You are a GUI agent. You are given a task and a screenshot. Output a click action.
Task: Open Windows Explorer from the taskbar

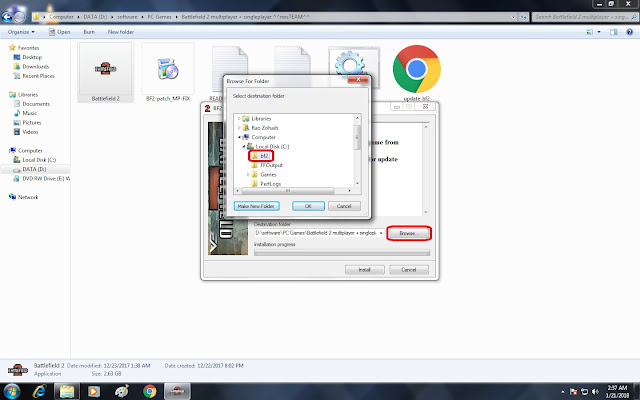(x=67, y=391)
